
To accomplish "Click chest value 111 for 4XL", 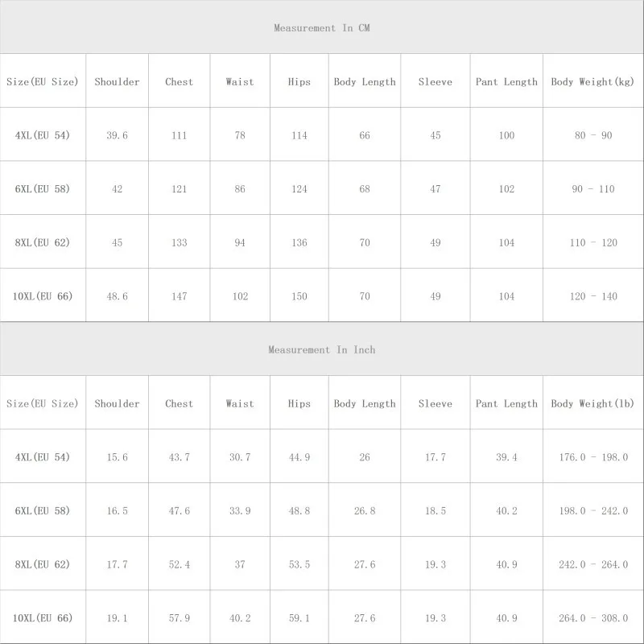I will click(x=179, y=135).
